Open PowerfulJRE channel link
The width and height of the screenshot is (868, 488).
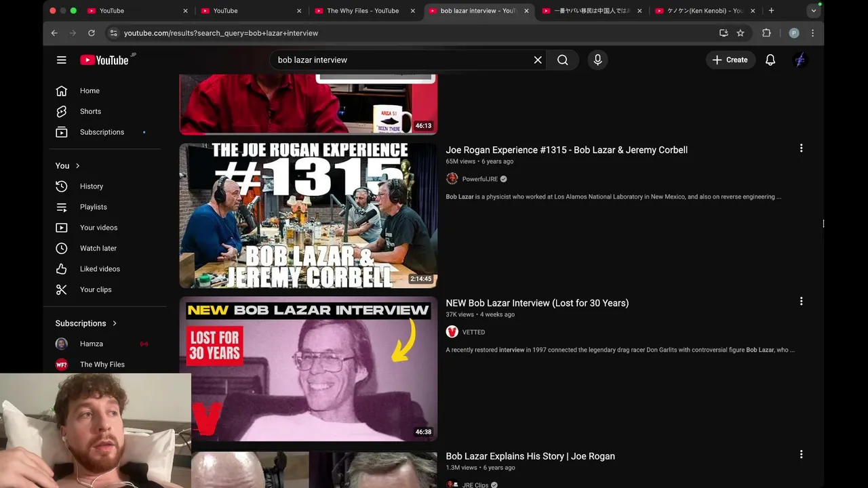(479, 179)
